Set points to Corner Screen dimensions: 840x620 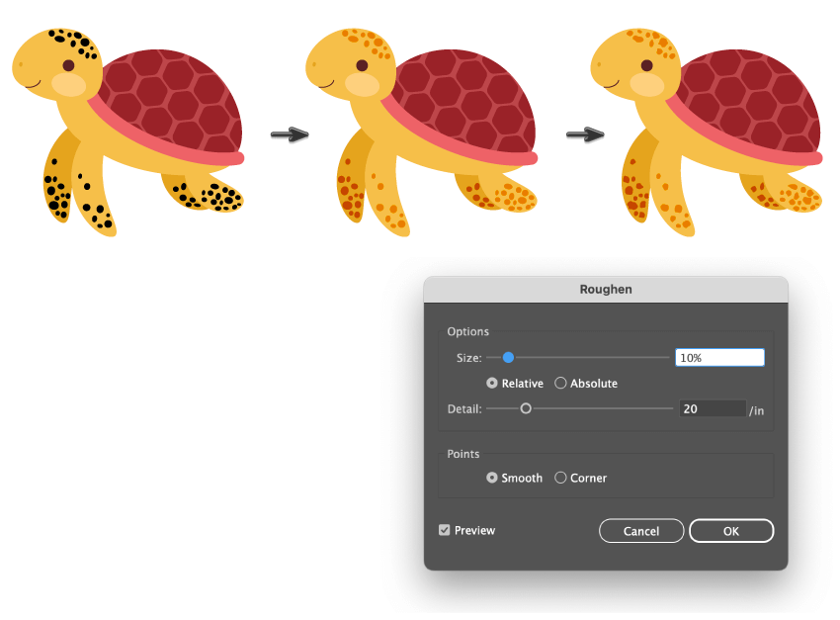point(560,478)
